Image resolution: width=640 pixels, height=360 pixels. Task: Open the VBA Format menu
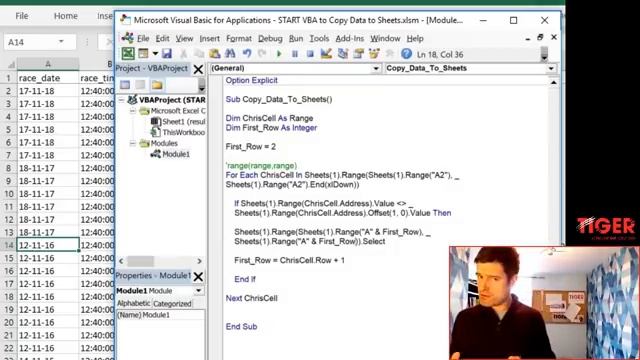click(x=239, y=38)
